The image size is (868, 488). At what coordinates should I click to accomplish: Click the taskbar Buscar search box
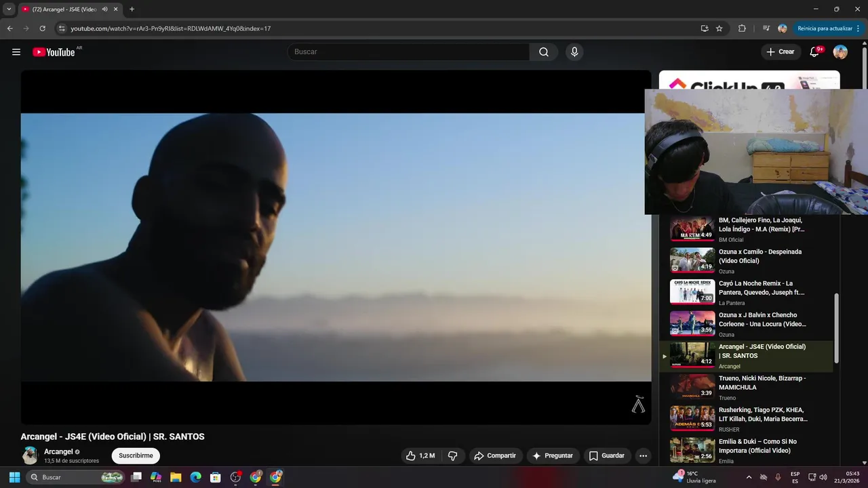click(76, 477)
